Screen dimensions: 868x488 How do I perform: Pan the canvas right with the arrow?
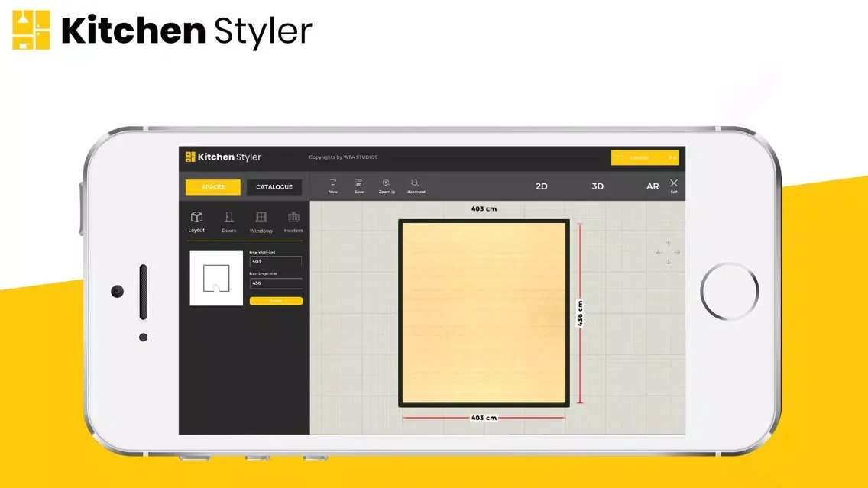[x=677, y=252]
